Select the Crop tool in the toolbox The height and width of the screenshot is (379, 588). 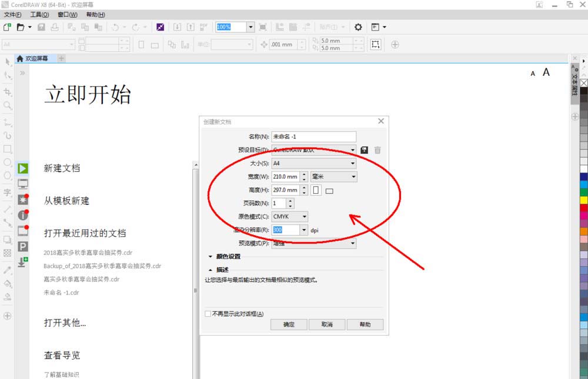[8, 92]
